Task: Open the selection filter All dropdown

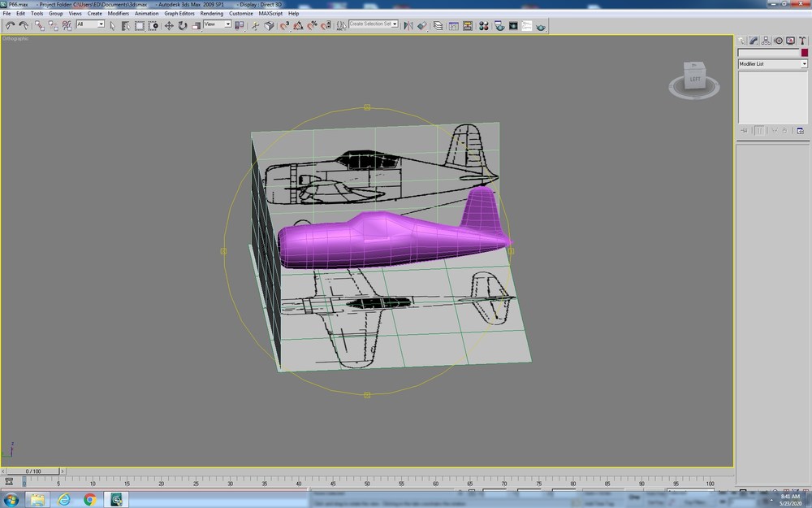Action: pos(91,24)
